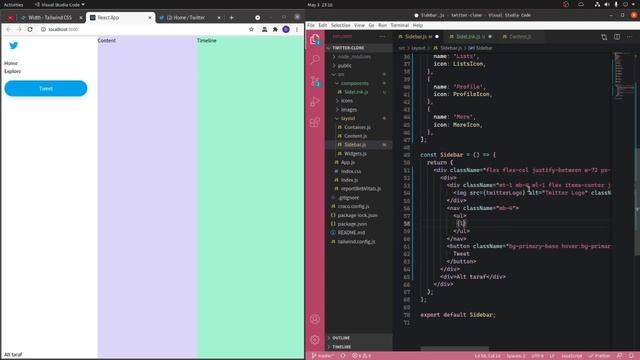The width and height of the screenshot is (640, 360).
Task: Open the Terminal menu in VS Code
Action: click(x=400, y=25)
